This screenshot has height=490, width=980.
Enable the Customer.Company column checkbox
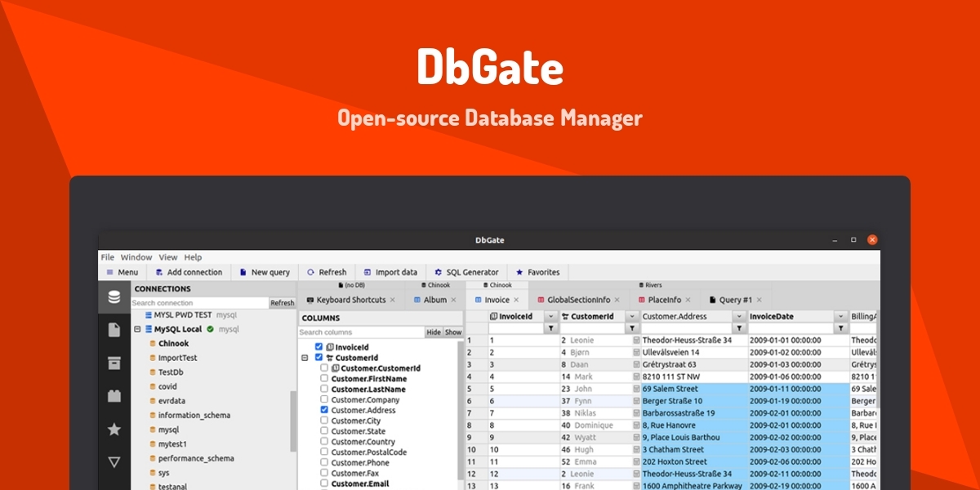324,400
